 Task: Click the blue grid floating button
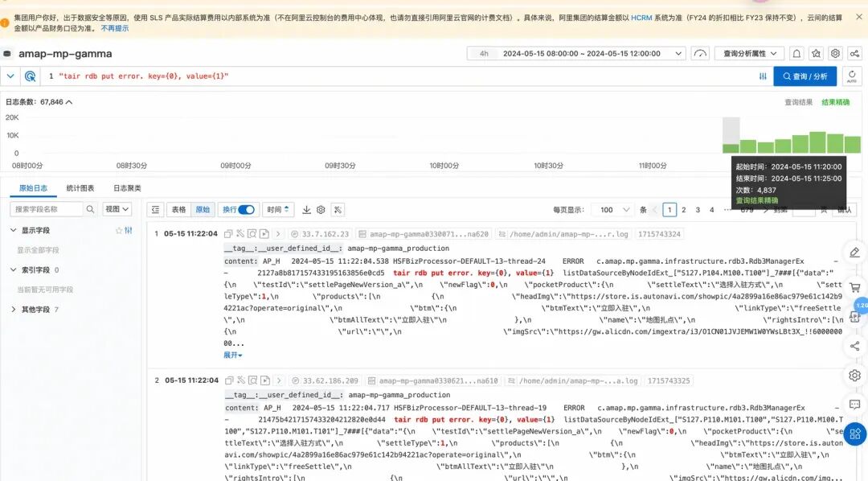click(855, 434)
